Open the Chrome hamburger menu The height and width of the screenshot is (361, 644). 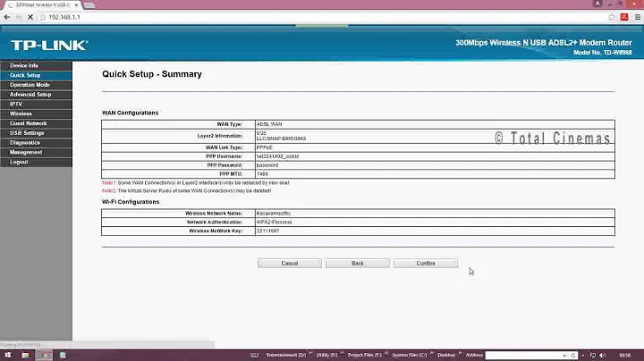(x=638, y=17)
